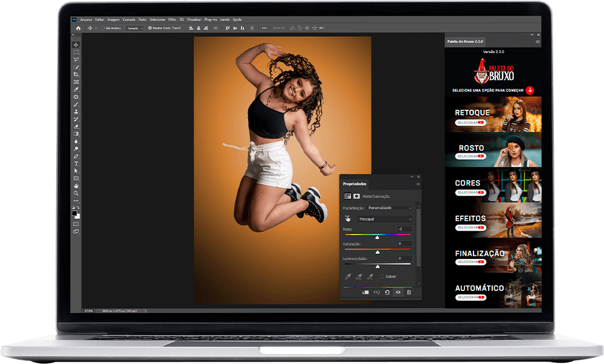Activate the Hand tool
The height and width of the screenshot is (364, 604).
[x=76, y=186]
